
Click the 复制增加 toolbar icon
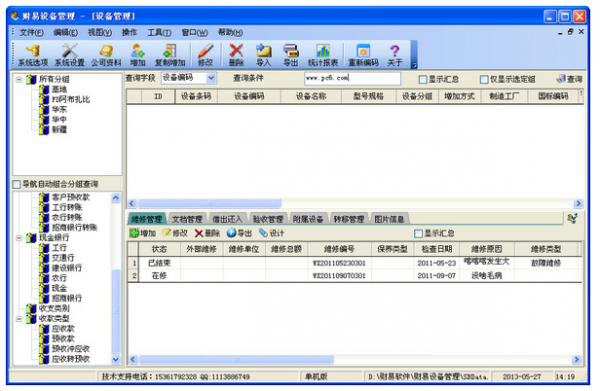(x=170, y=55)
